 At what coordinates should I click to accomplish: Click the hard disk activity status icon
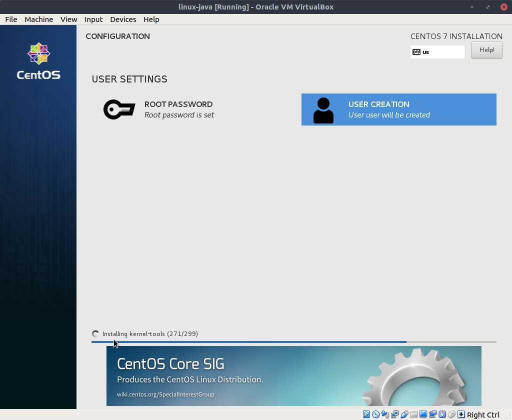(366, 414)
